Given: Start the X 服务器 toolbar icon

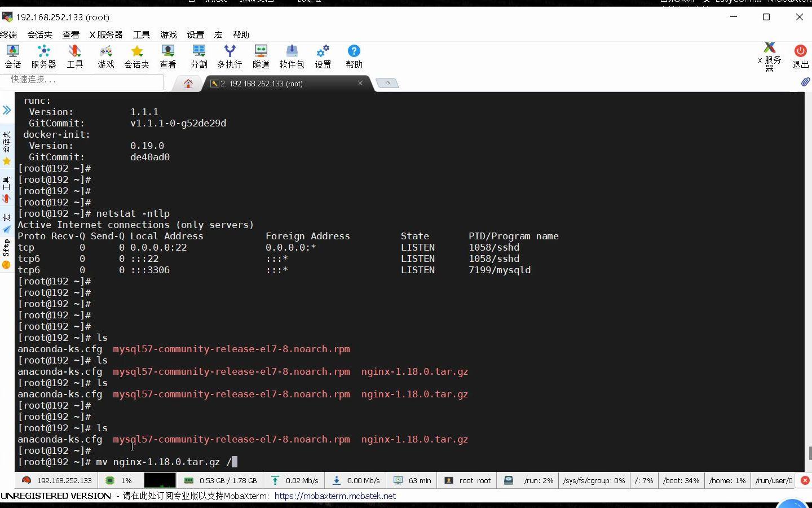Looking at the screenshot, I should (770, 57).
